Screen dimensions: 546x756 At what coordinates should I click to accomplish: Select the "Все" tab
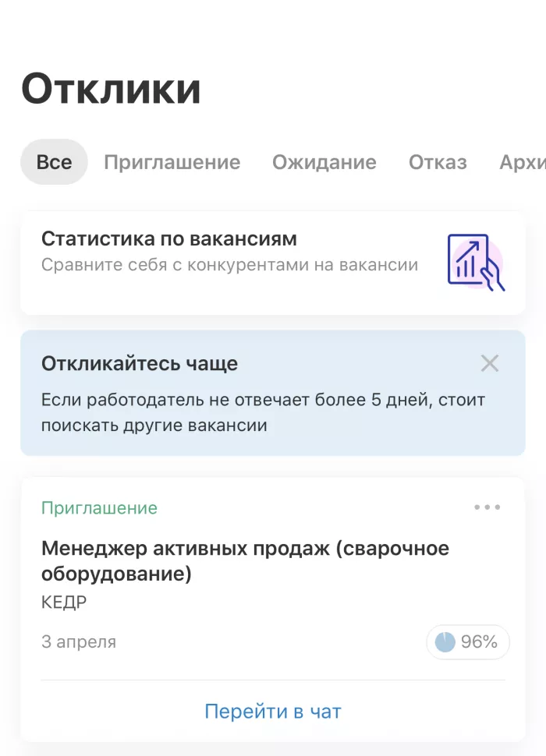pyautogui.click(x=54, y=162)
